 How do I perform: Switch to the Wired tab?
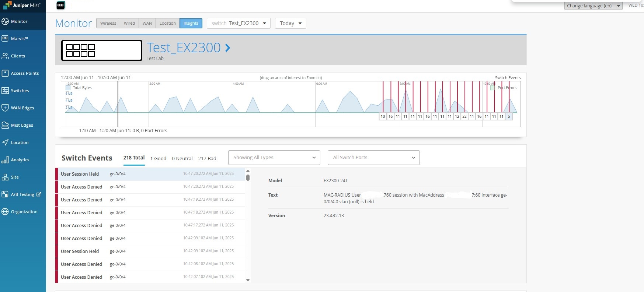click(129, 23)
